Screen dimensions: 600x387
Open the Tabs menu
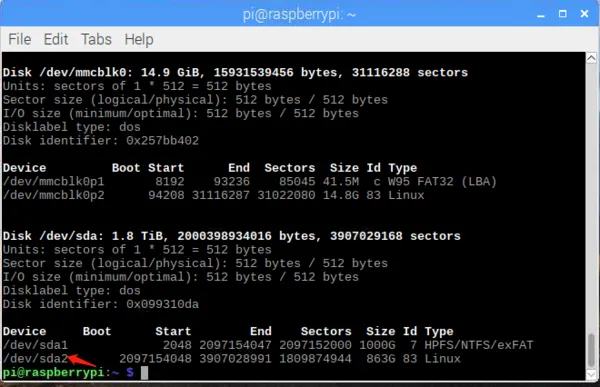pyautogui.click(x=96, y=39)
